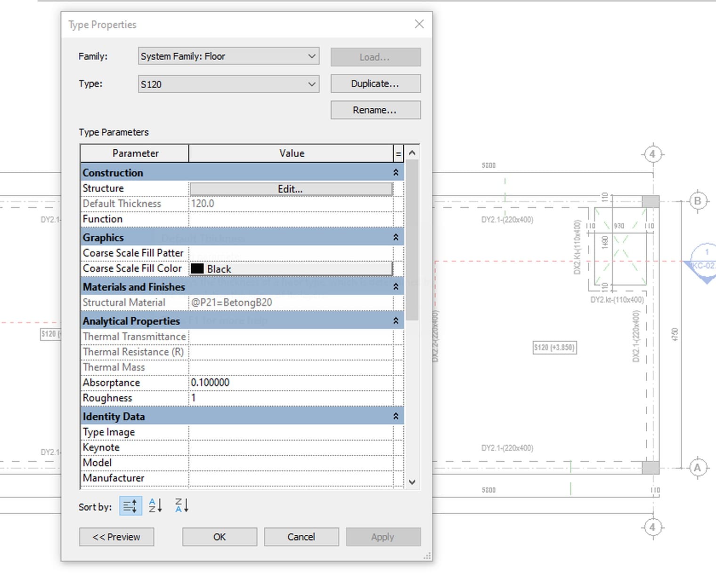Select the Absorptance value 0.100000
The height and width of the screenshot is (588, 716).
(x=291, y=382)
